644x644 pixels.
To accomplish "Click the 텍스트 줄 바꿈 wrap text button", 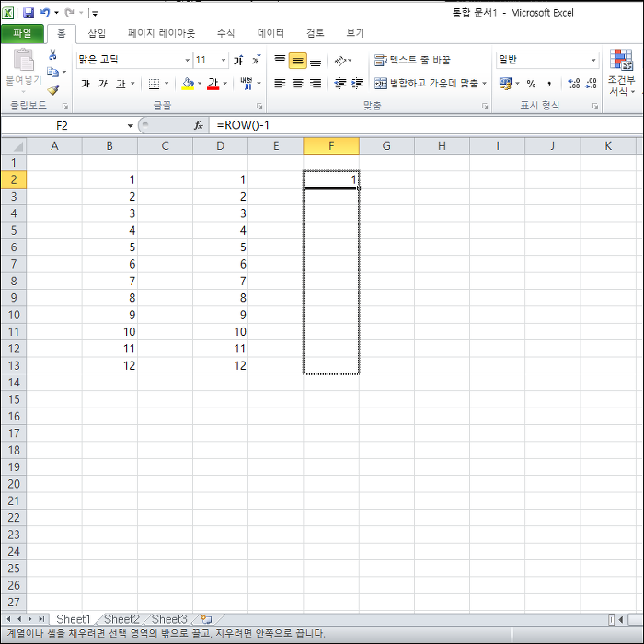I will pyautogui.click(x=412, y=61).
